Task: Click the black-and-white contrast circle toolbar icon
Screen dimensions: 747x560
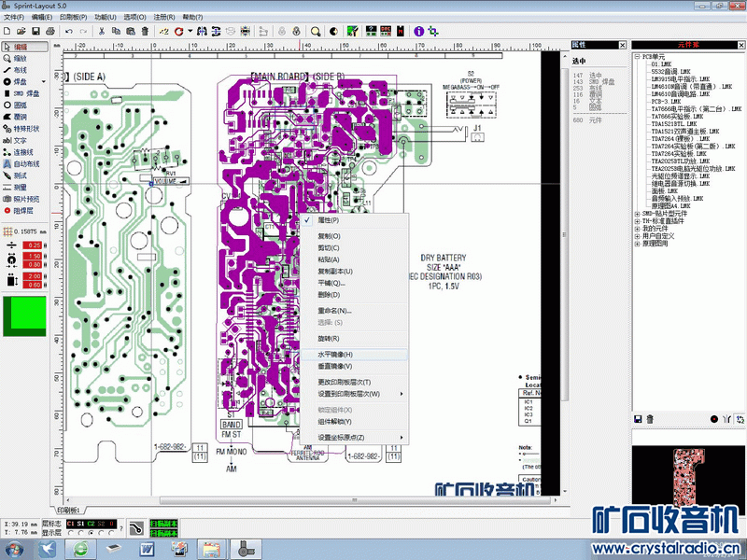Action: 333,31
